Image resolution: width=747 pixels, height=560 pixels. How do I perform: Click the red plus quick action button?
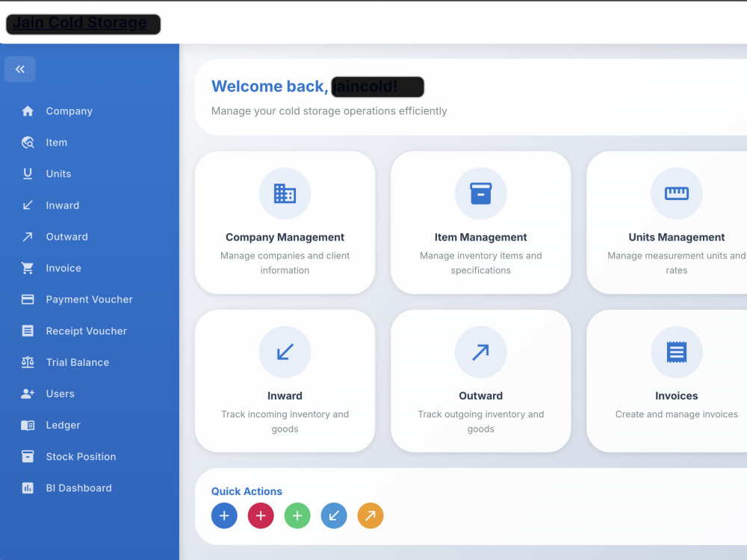tap(261, 516)
